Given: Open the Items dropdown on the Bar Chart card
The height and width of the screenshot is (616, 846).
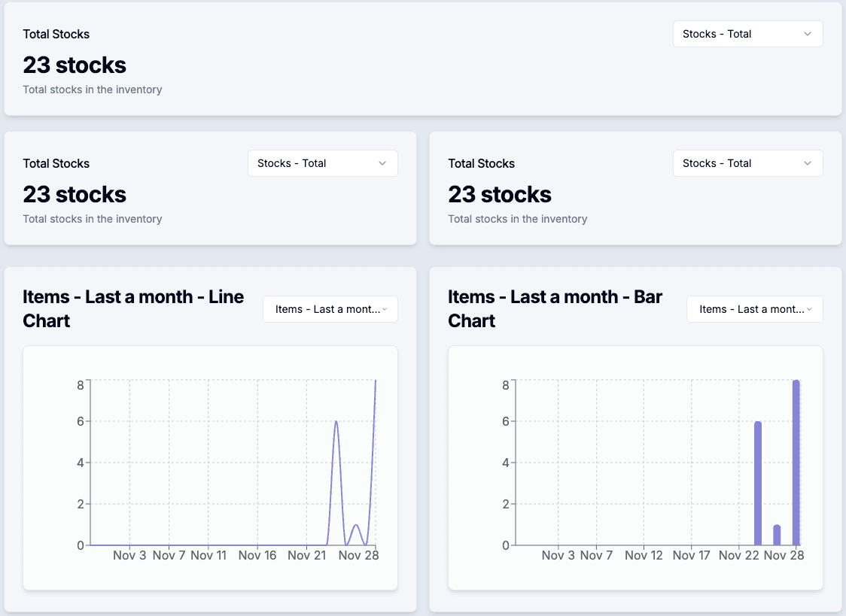Looking at the screenshot, I should [754, 308].
